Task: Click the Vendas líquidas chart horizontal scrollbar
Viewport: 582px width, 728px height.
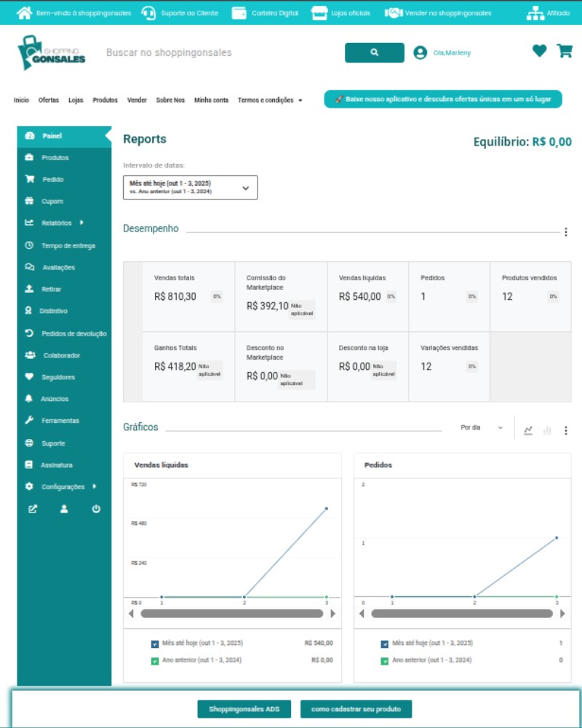Action: click(231, 614)
